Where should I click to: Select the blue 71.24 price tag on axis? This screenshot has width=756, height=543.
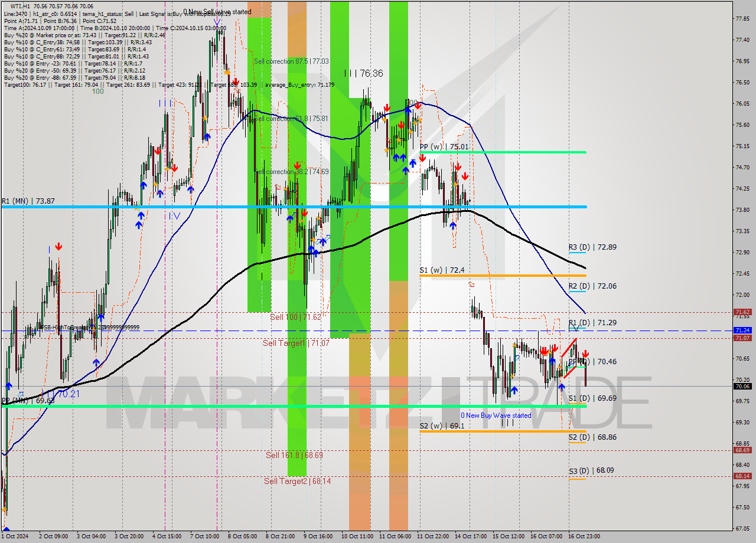pos(742,331)
